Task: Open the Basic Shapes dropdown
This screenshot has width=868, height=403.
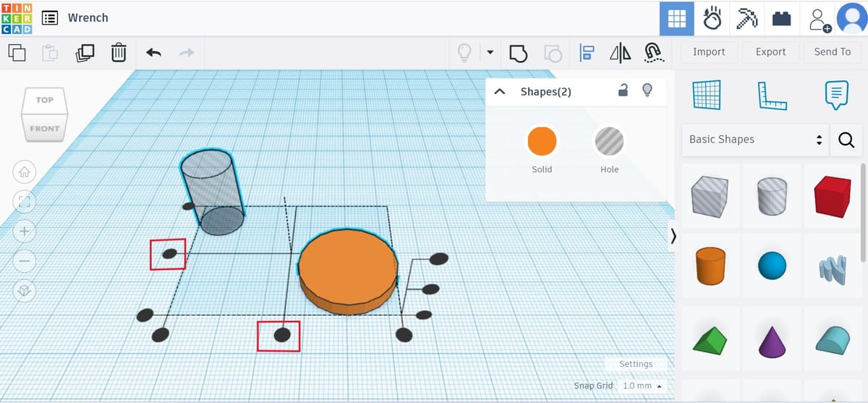Action: click(x=756, y=140)
